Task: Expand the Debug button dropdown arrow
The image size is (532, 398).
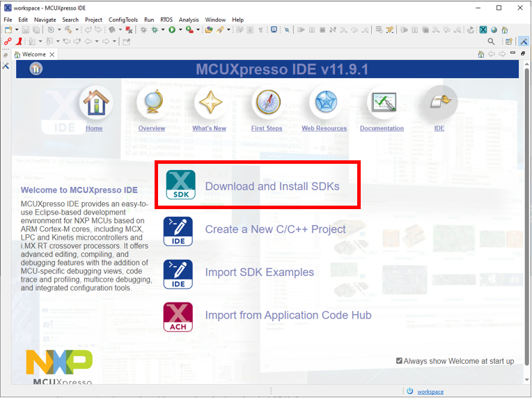Action: click(163, 30)
